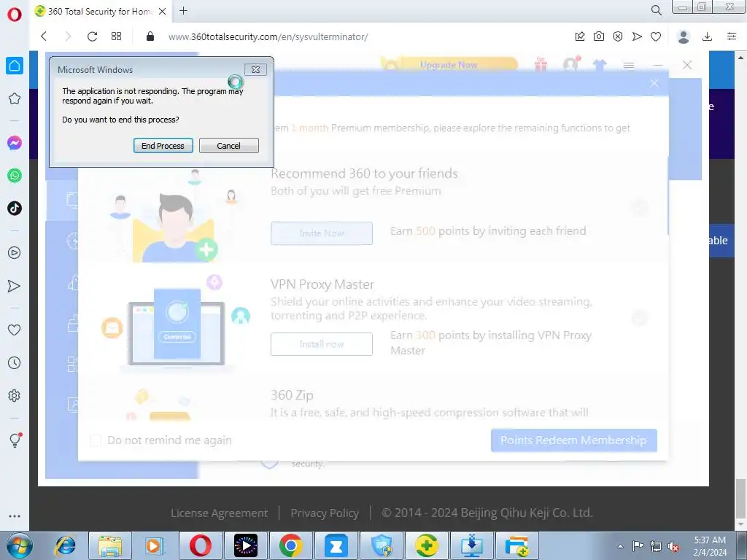The image size is (747, 560).
Task: Open the License Agreement link
Action: tap(219, 513)
